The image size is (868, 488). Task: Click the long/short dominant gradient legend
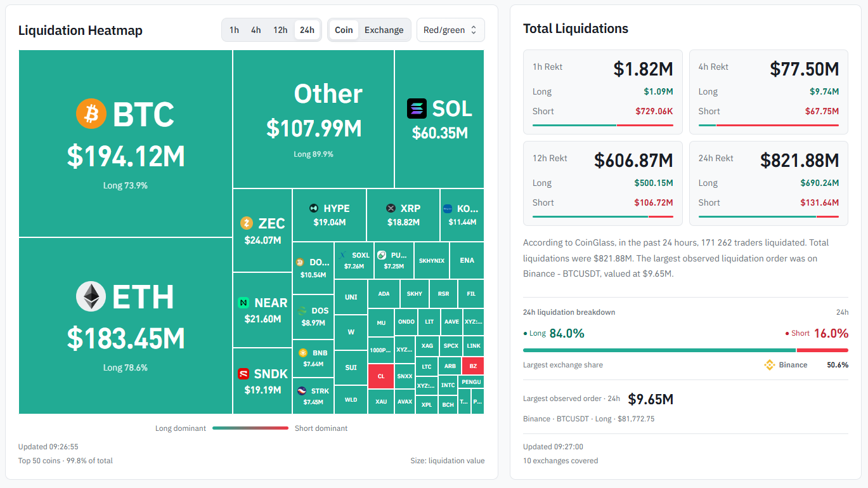click(250, 428)
